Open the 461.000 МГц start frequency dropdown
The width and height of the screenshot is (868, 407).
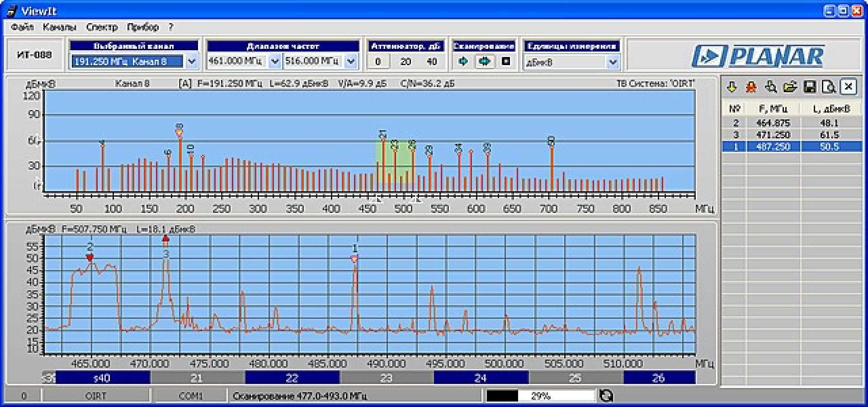coord(275,61)
